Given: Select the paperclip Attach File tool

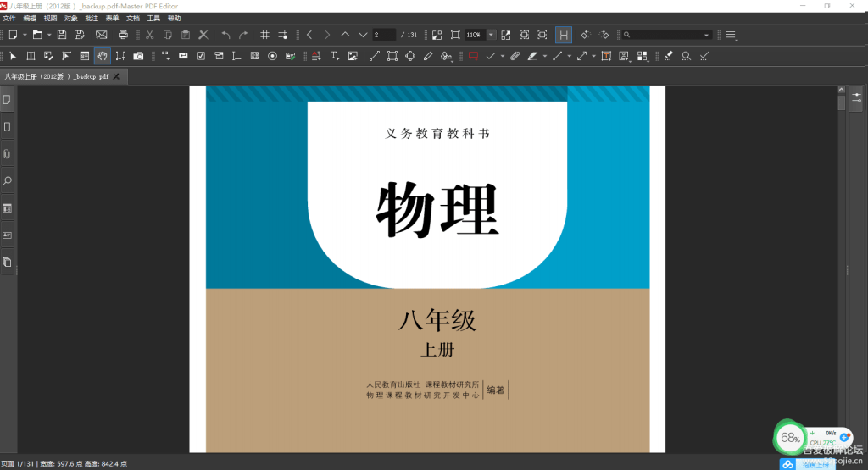Looking at the screenshot, I should [515, 56].
